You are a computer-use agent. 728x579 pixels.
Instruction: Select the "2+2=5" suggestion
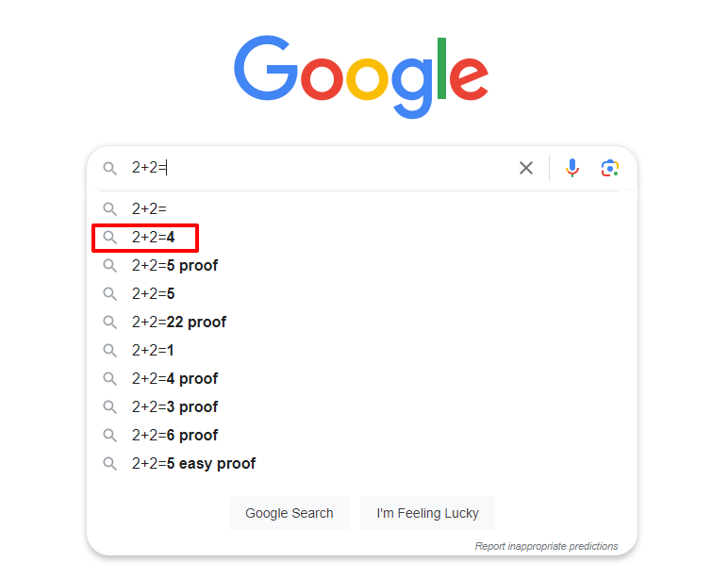pyautogui.click(x=154, y=294)
